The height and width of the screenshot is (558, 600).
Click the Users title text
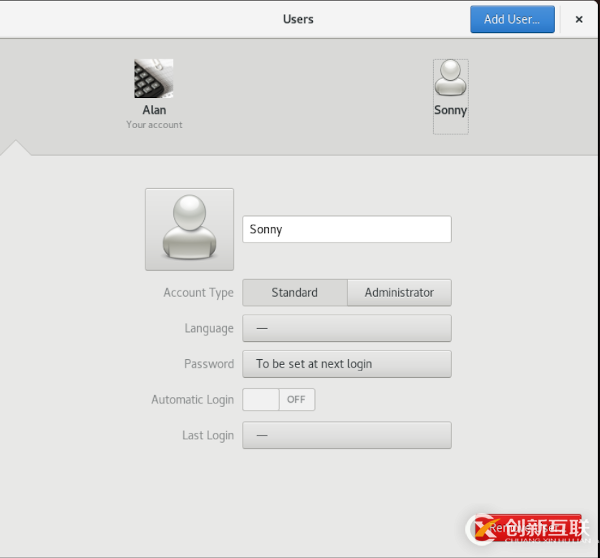pos(298,19)
